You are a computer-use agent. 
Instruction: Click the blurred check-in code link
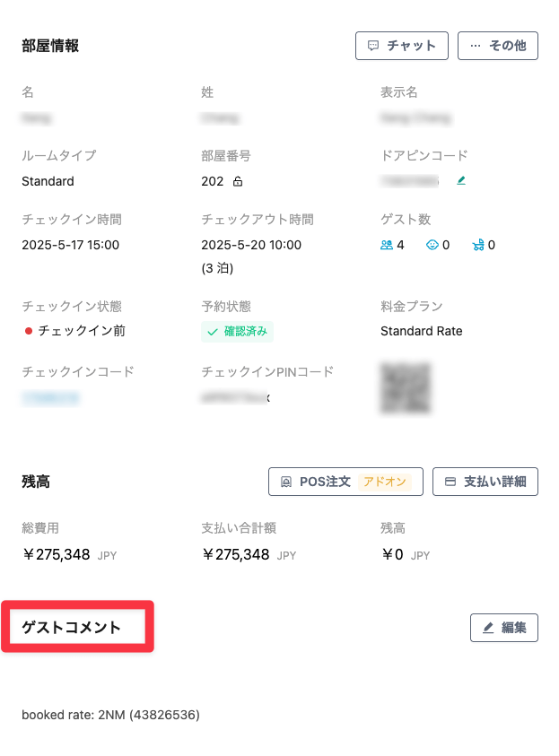(50, 398)
